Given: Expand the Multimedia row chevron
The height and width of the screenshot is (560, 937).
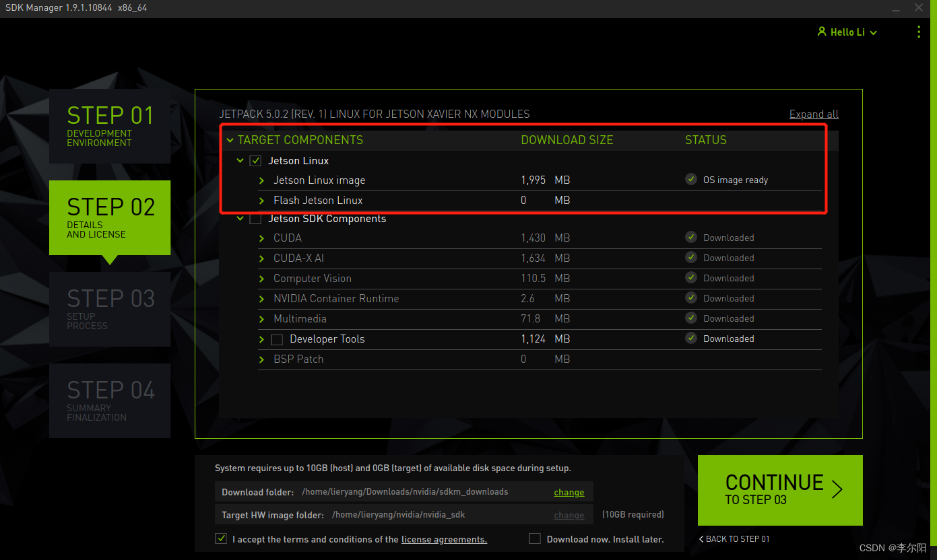Looking at the screenshot, I should (261, 319).
